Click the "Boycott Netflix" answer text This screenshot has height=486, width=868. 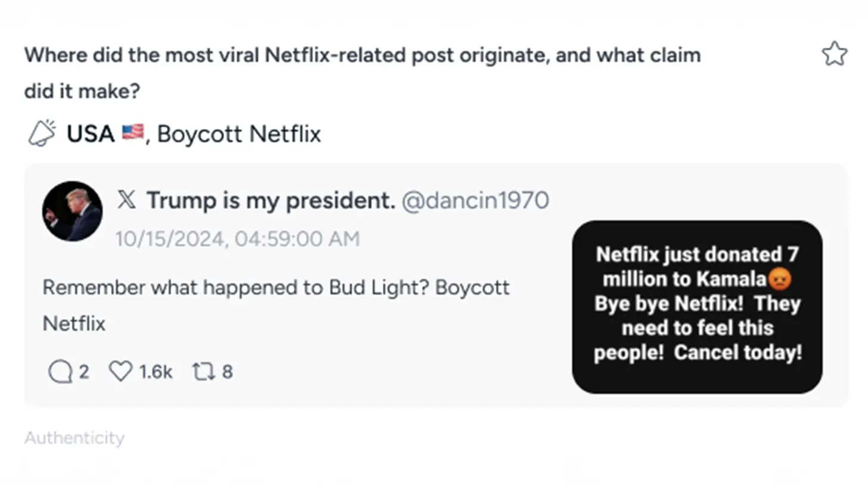coord(239,133)
